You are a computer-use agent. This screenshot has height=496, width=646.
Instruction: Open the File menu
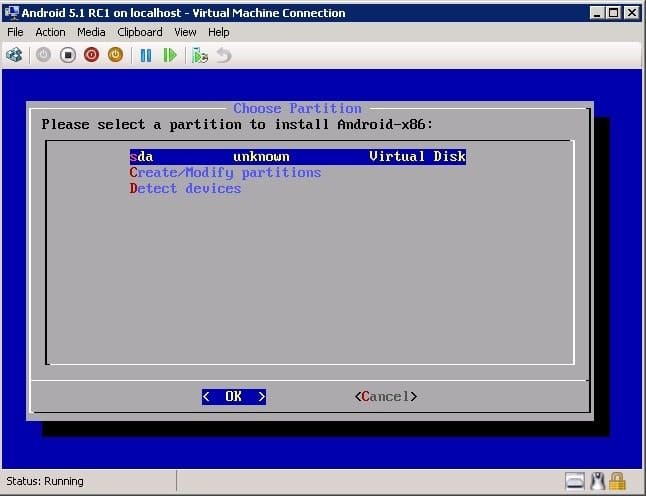pos(15,32)
